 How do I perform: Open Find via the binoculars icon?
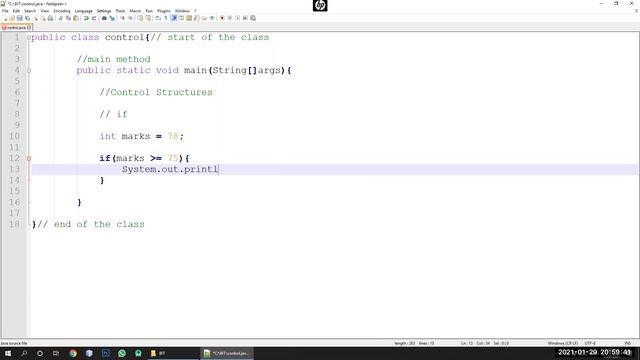(104, 18)
